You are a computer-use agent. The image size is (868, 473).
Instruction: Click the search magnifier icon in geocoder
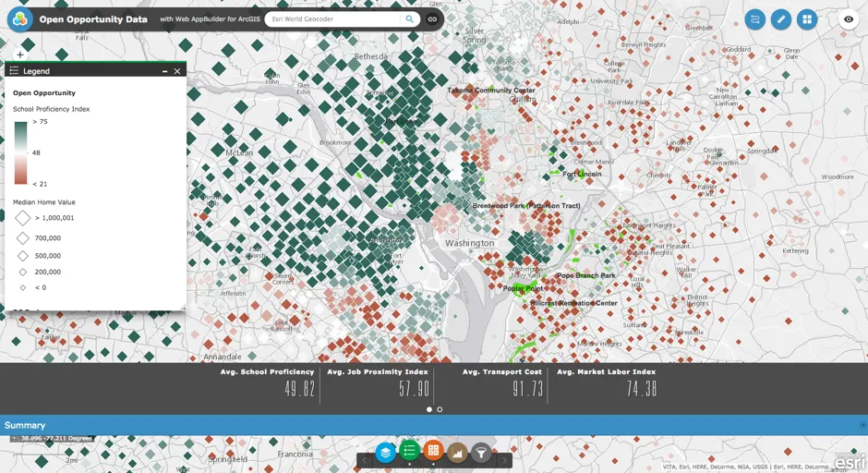409,18
